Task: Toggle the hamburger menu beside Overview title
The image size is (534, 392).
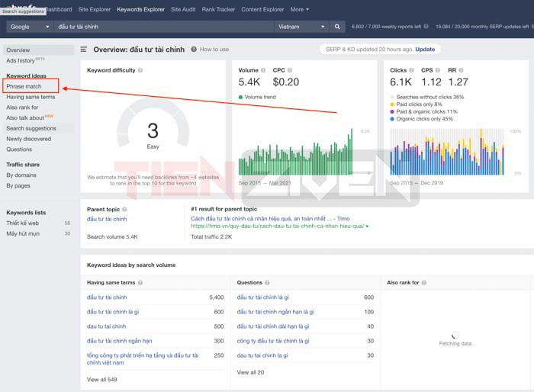Action: (83, 50)
